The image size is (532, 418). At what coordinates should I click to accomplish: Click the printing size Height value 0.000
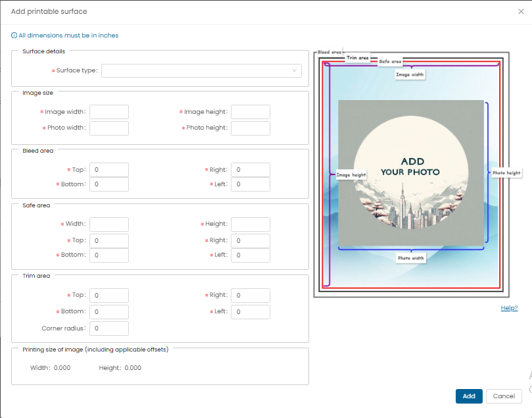point(133,368)
